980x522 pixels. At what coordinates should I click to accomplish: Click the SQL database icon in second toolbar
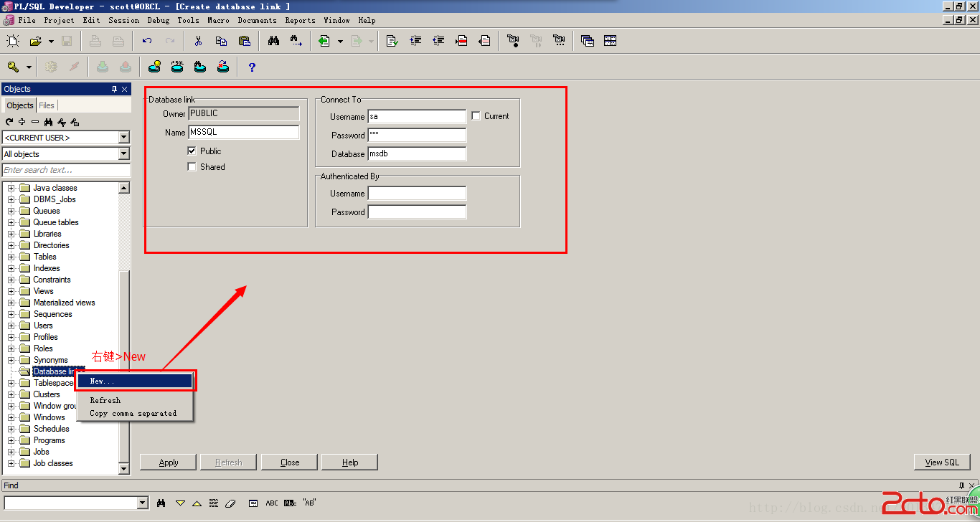(177, 67)
